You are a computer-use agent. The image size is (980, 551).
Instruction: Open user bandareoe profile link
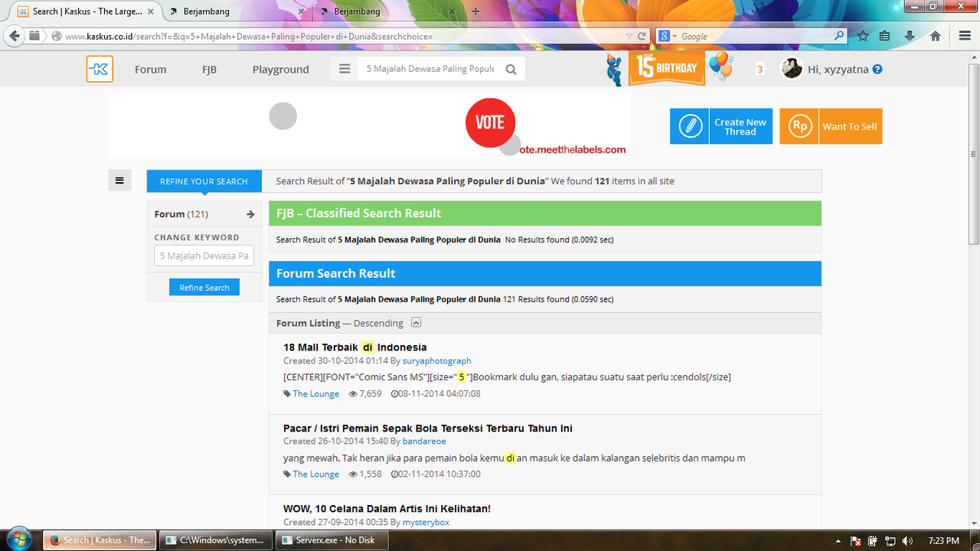pyautogui.click(x=424, y=442)
